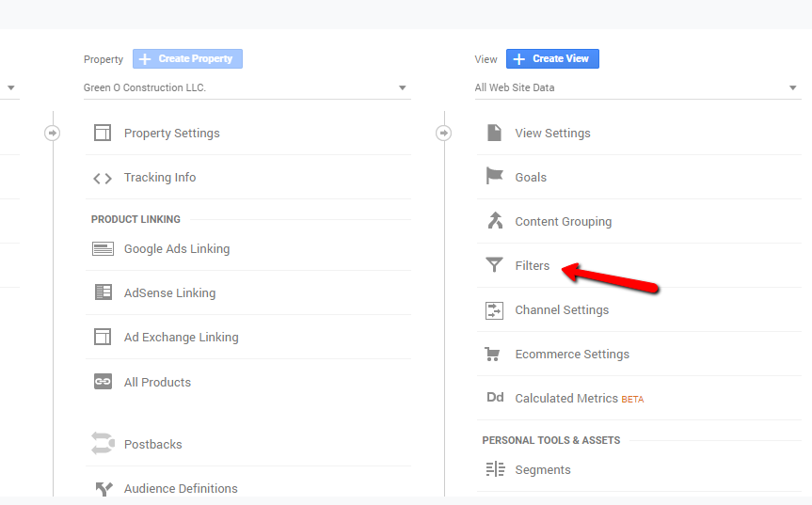Viewport: 812px width, 505px height.
Task: Open Audience Definitions
Action: [181, 488]
